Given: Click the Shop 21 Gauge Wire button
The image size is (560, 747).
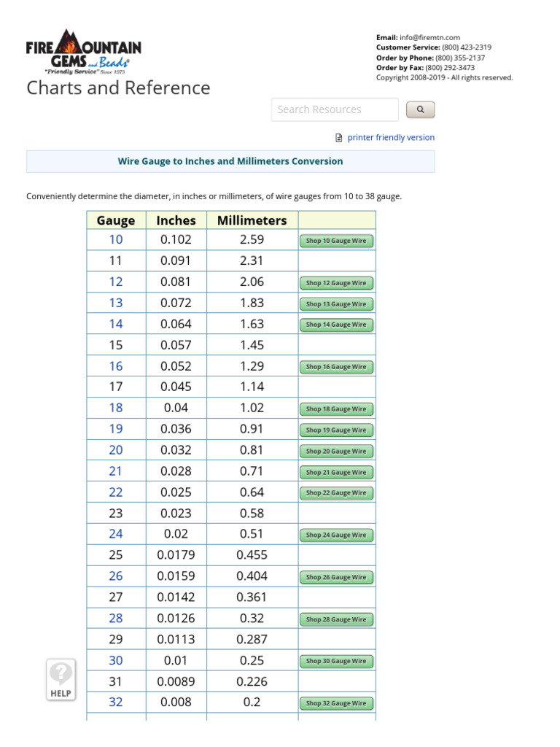Looking at the screenshot, I should click(336, 472).
